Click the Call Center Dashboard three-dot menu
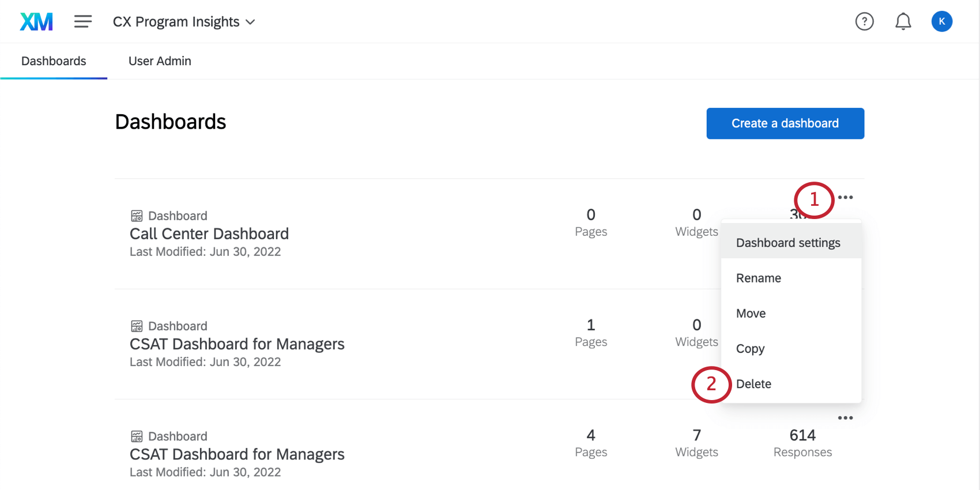Screen dimensions: 980x490 click(845, 198)
